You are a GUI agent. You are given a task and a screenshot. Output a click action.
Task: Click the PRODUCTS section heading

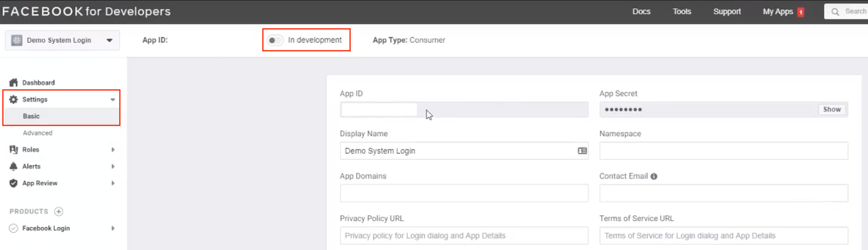29,212
